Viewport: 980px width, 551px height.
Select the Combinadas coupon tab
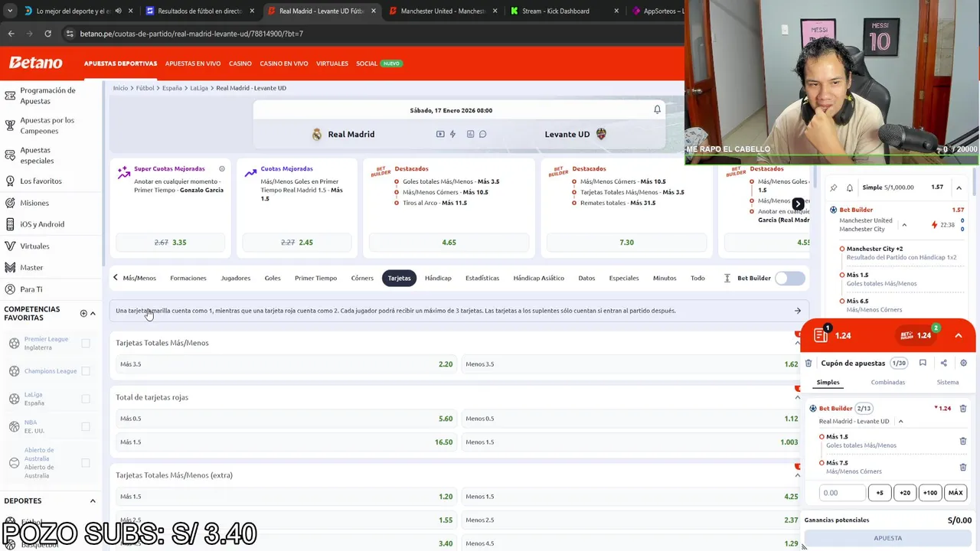887,382
